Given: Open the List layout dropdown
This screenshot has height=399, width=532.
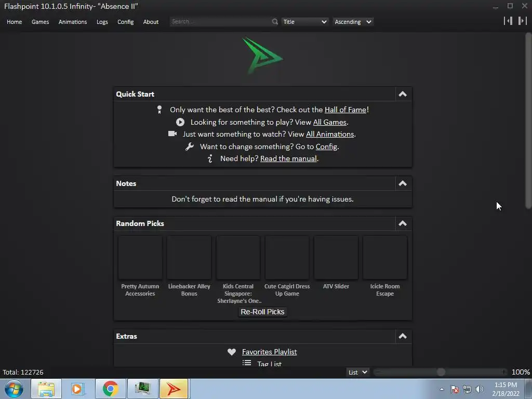Looking at the screenshot, I should point(357,372).
